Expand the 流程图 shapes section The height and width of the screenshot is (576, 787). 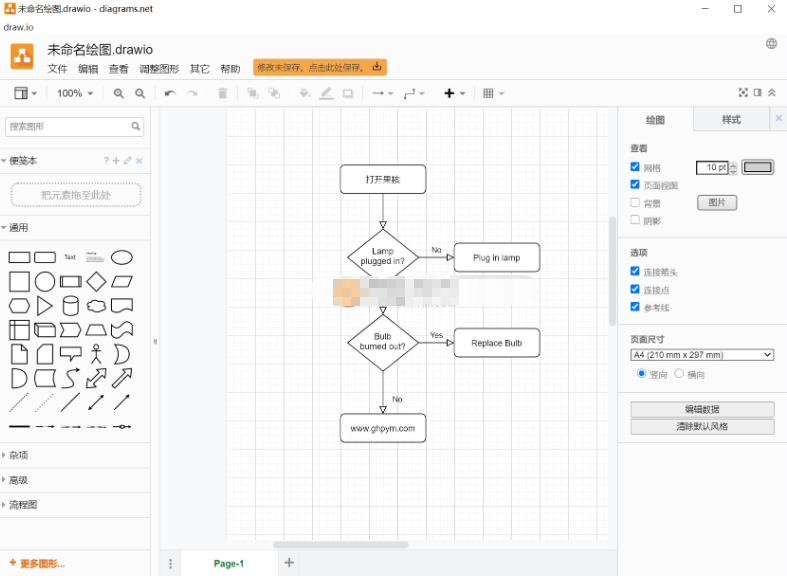(x=23, y=505)
